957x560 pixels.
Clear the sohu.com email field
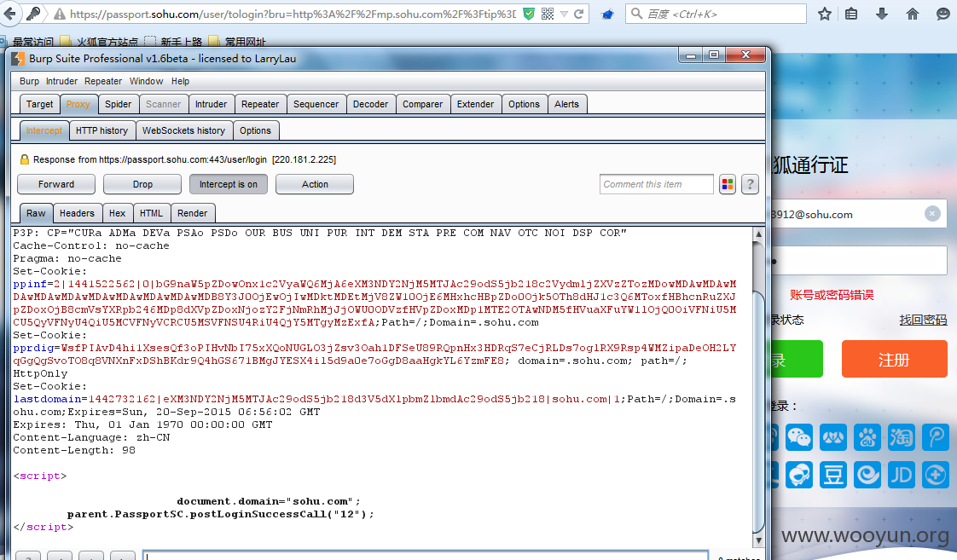coord(932,213)
